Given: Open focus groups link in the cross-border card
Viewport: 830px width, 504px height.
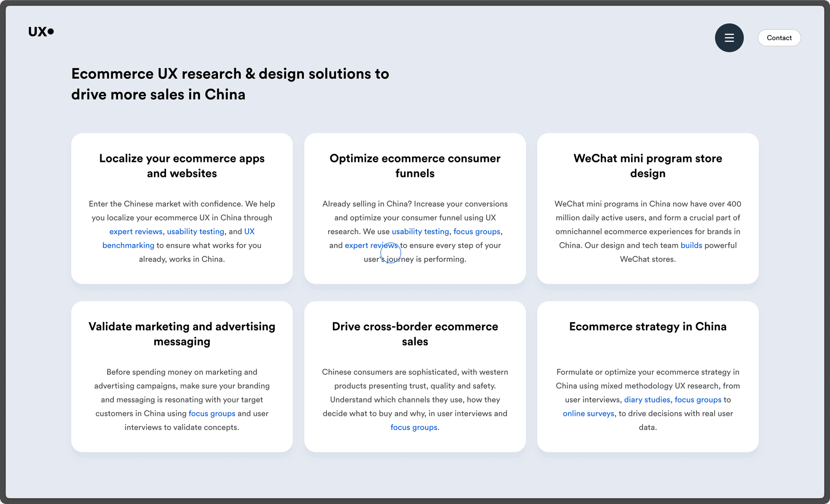Looking at the screenshot, I should (413, 427).
